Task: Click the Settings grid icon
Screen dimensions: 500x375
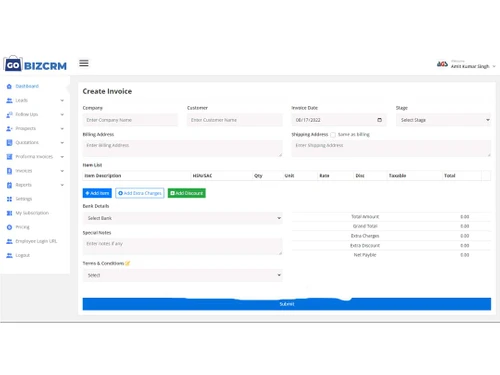Action: [x=9, y=199]
